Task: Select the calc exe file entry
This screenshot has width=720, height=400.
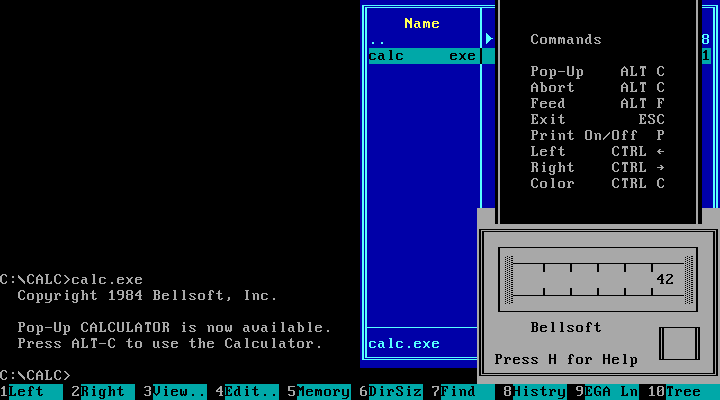Action: [424, 56]
